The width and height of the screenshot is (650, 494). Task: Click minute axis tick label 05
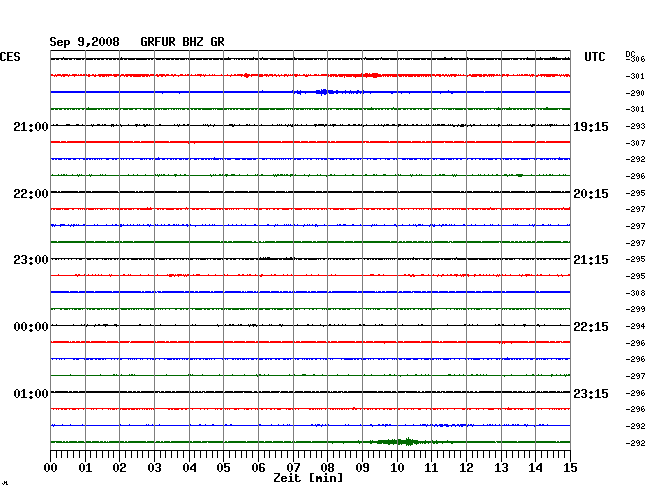tap(223, 468)
